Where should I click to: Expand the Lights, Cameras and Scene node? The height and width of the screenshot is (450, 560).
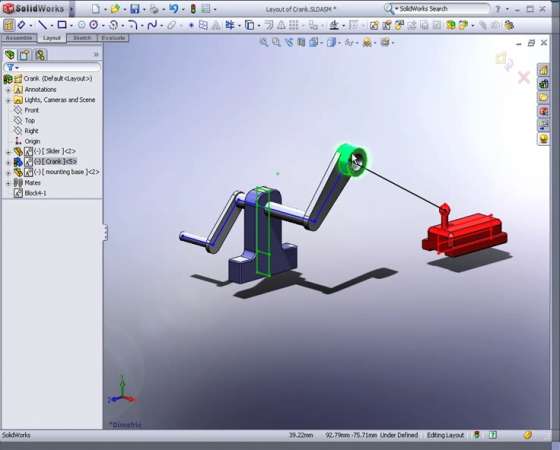coord(8,100)
